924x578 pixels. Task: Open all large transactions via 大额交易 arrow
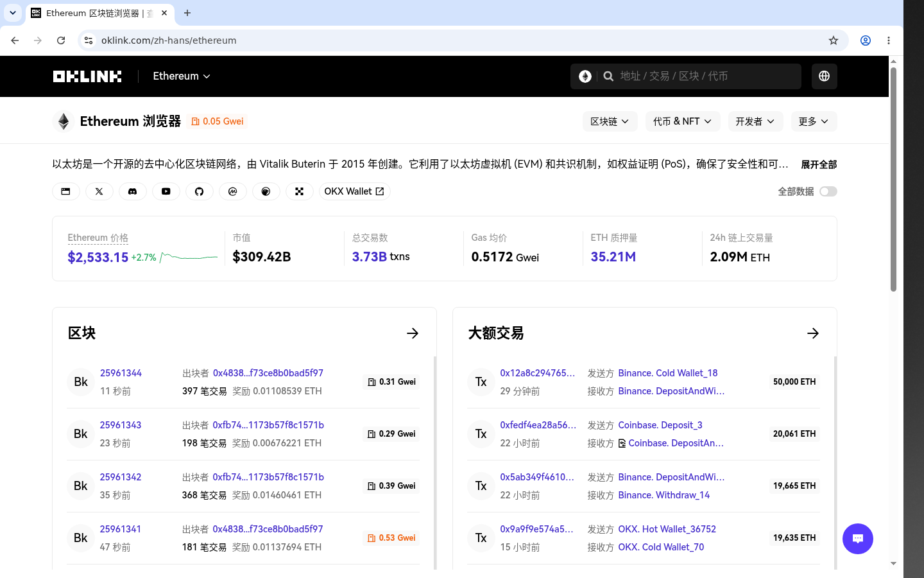[813, 333]
